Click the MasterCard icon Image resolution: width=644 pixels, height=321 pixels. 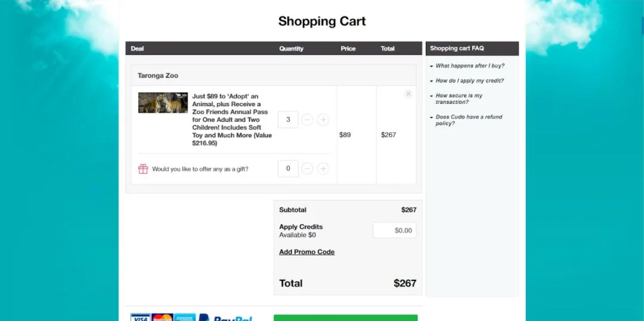click(162, 317)
